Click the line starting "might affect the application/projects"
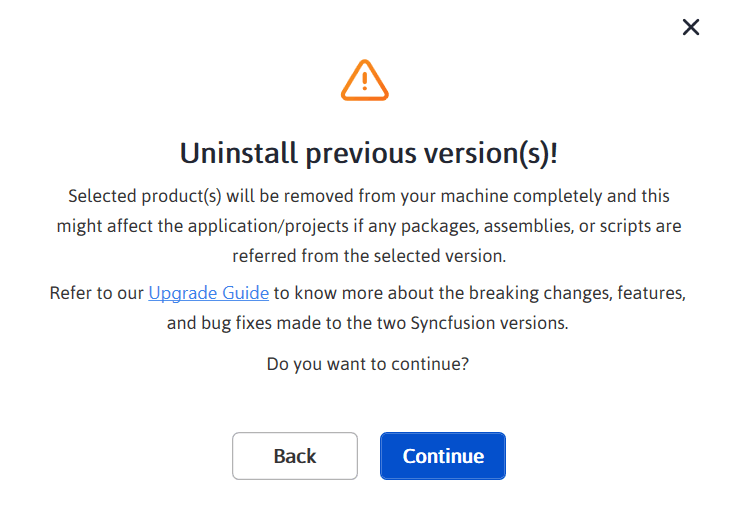This screenshot has width=752, height=508. pos(368,226)
